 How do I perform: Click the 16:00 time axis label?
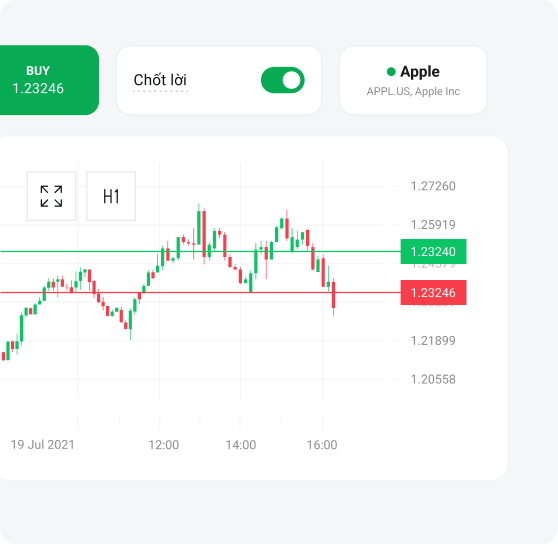(322, 445)
